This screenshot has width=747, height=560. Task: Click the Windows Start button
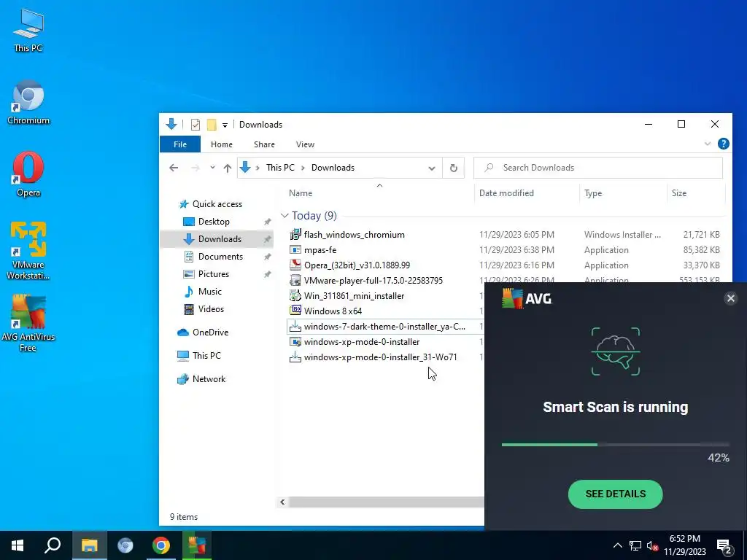(x=18, y=545)
